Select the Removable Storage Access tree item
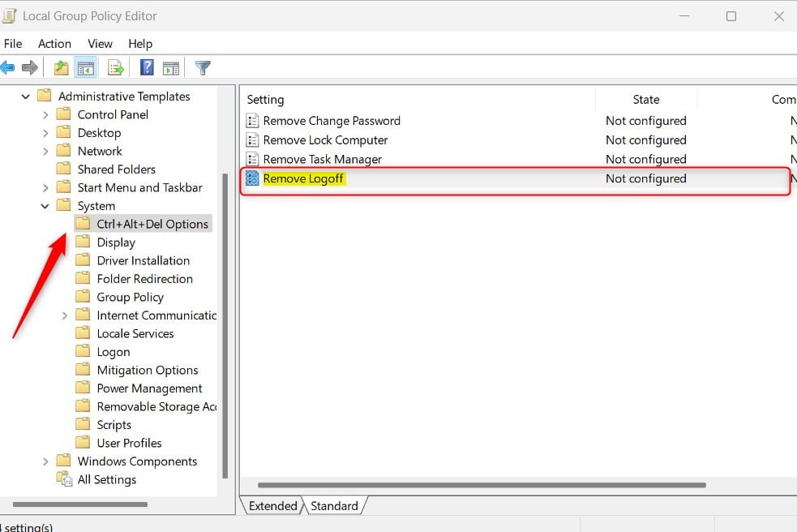The height and width of the screenshot is (532, 797). click(x=156, y=407)
